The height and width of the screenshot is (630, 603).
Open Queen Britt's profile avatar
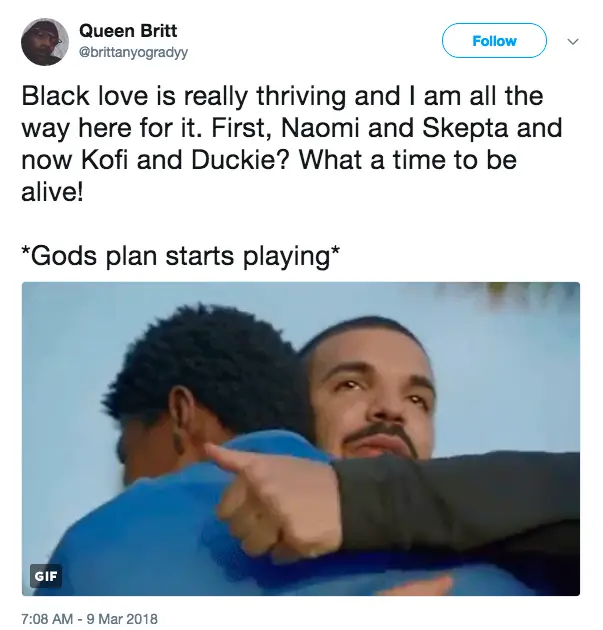45,42
